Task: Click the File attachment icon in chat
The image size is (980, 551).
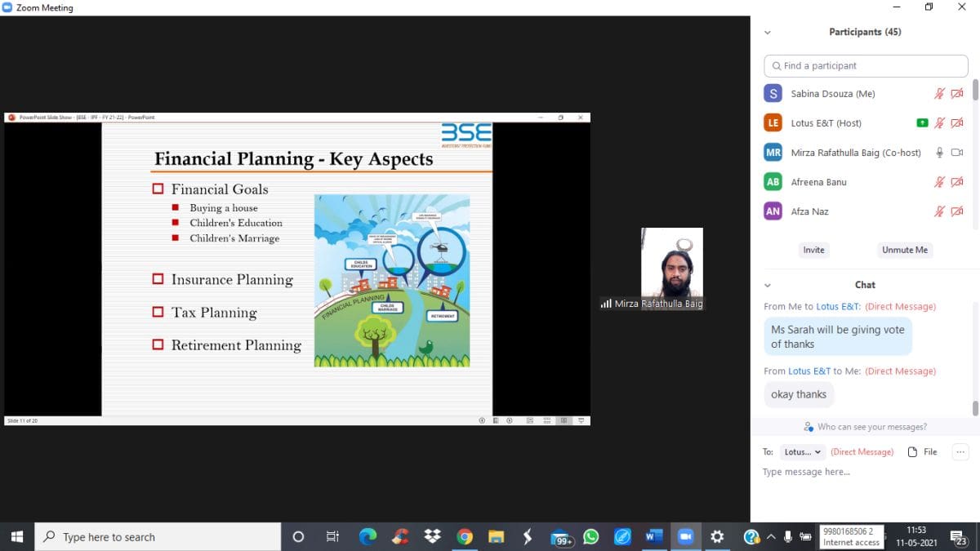Action: tap(922, 452)
